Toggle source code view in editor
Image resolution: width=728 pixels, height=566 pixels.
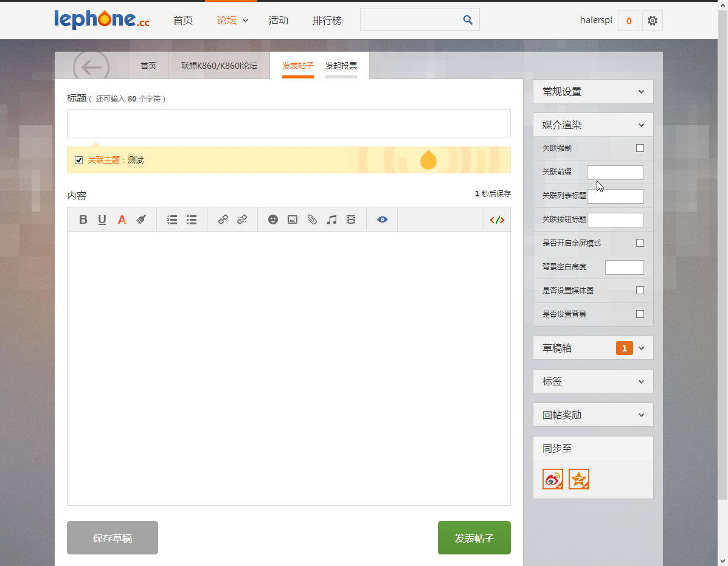point(497,220)
